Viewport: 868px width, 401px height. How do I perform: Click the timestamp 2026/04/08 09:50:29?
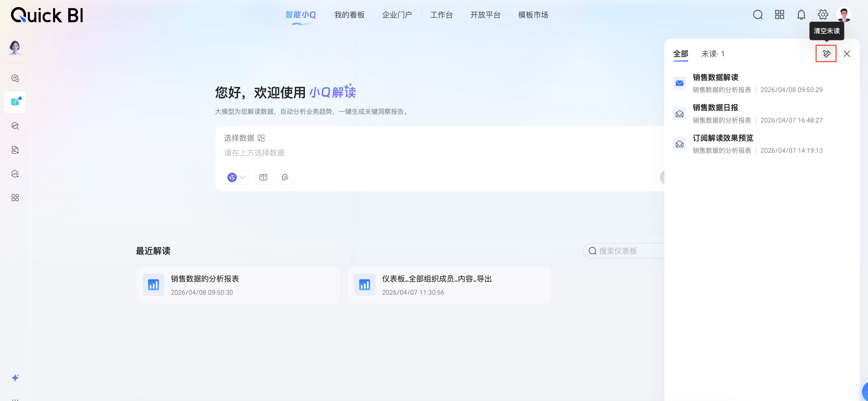pyautogui.click(x=791, y=90)
